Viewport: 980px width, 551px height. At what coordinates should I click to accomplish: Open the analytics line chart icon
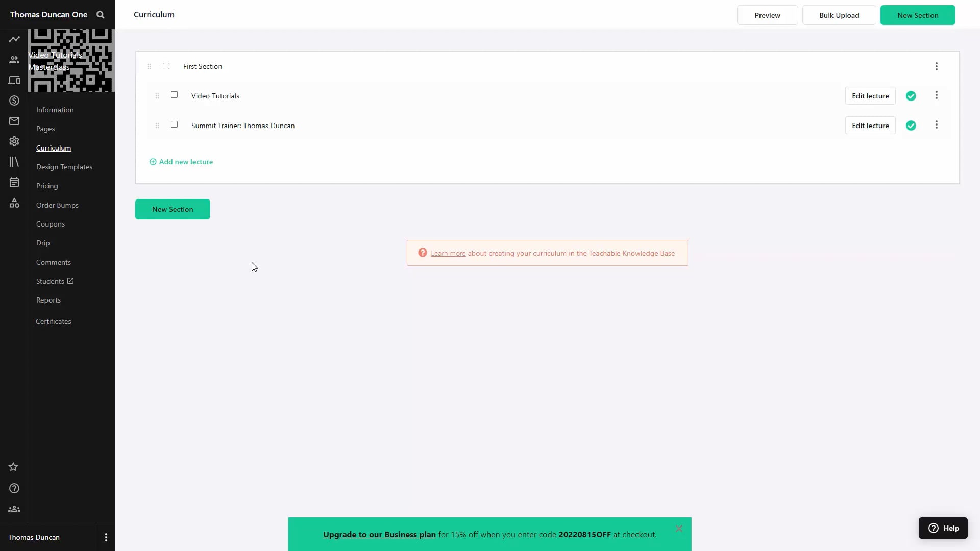(14, 39)
